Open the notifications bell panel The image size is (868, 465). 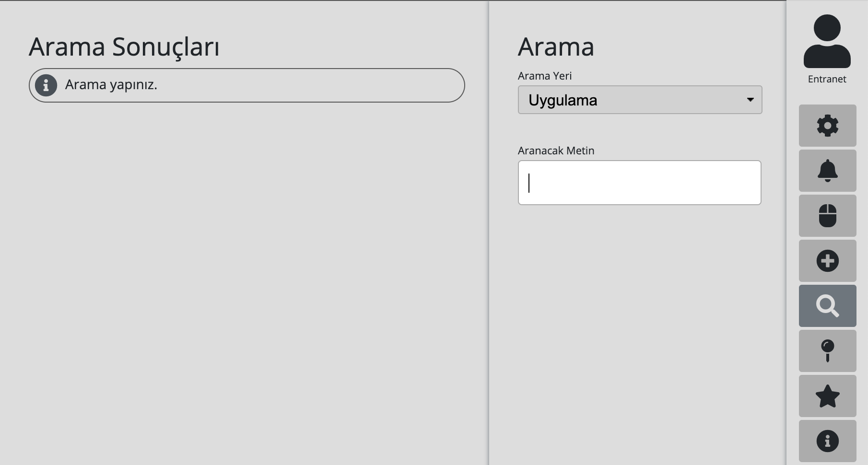[x=827, y=171]
